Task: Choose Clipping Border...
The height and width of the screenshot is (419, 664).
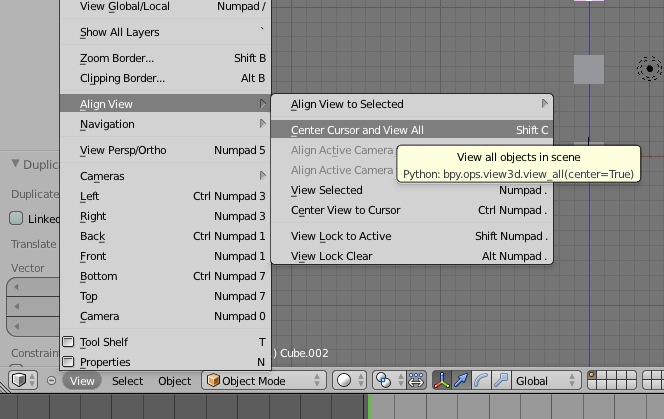Action: (165, 78)
